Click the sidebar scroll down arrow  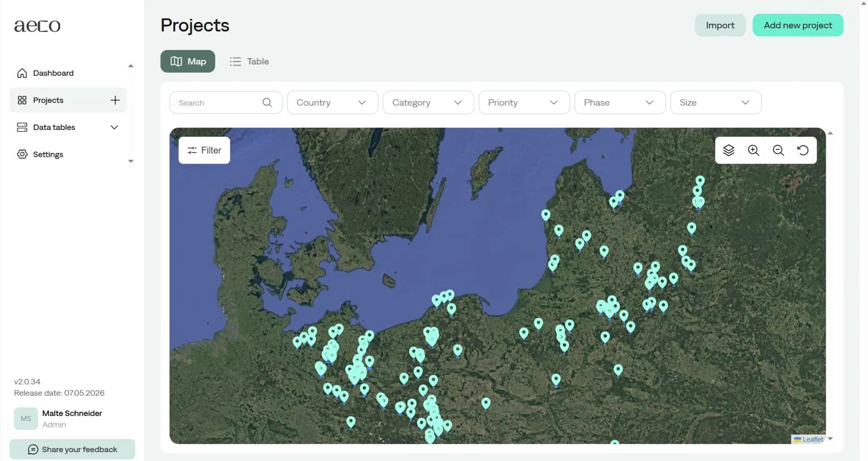131,161
